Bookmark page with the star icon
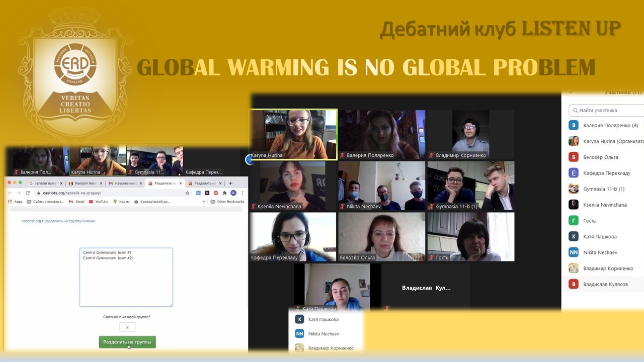Image resolution: width=644 pixels, height=362 pixels. [x=188, y=193]
